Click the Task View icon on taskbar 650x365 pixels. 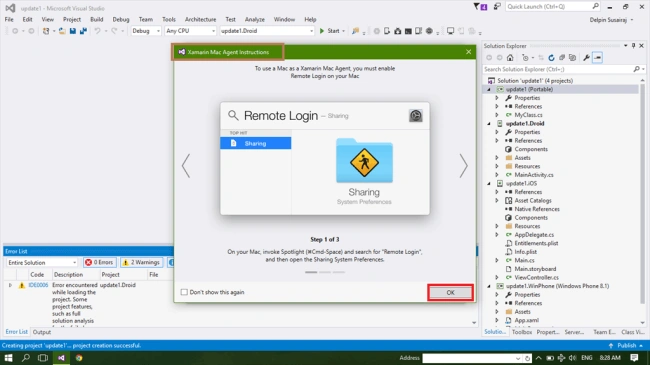[x=43, y=358]
